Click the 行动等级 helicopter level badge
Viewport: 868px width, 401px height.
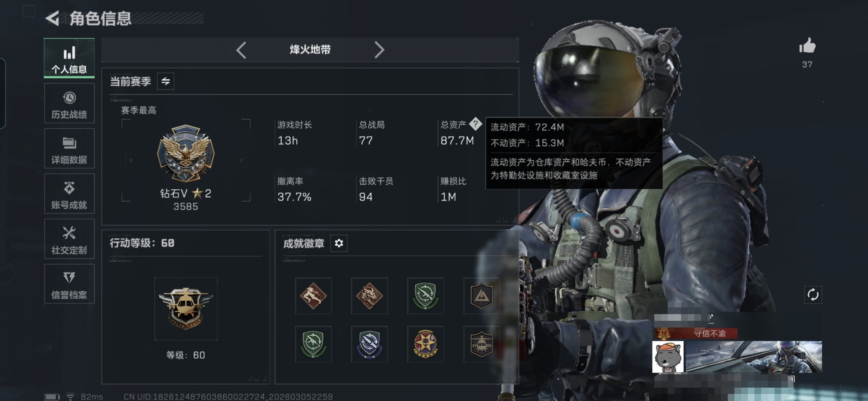click(x=186, y=309)
